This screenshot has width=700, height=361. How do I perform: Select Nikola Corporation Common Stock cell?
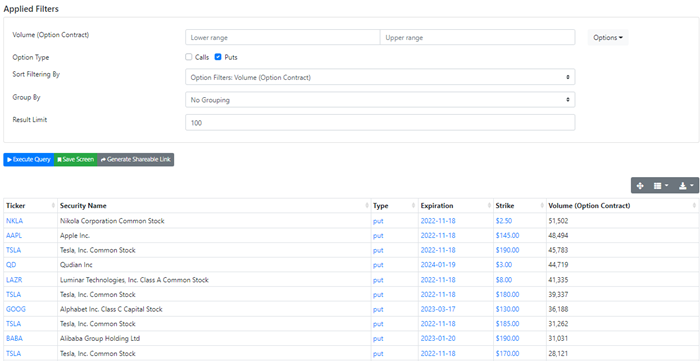coord(214,220)
